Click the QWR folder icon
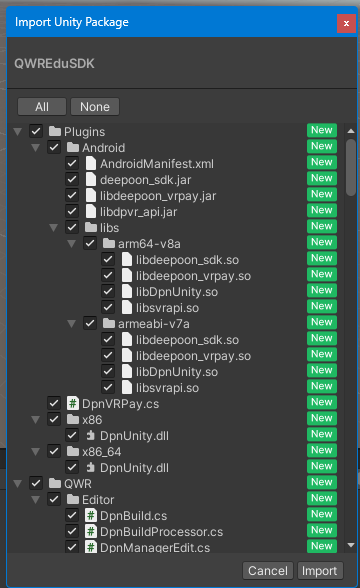This screenshot has height=588, width=360. click(x=55, y=483)
